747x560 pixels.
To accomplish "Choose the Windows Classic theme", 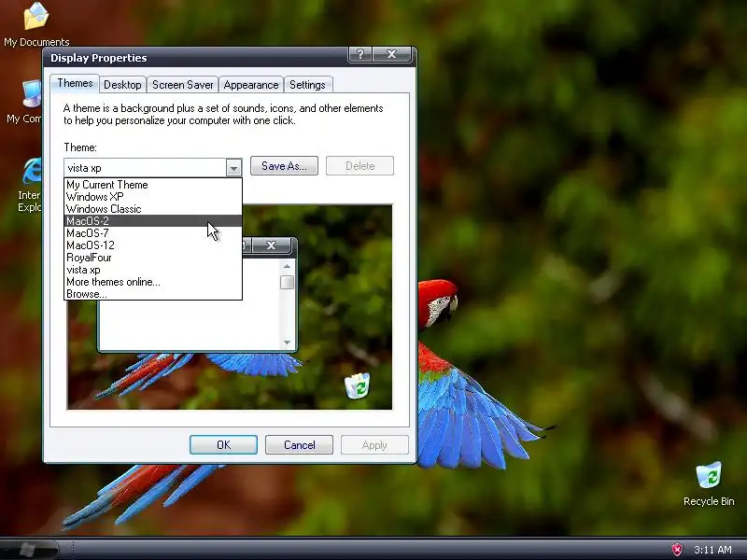I will coord(153,209).
